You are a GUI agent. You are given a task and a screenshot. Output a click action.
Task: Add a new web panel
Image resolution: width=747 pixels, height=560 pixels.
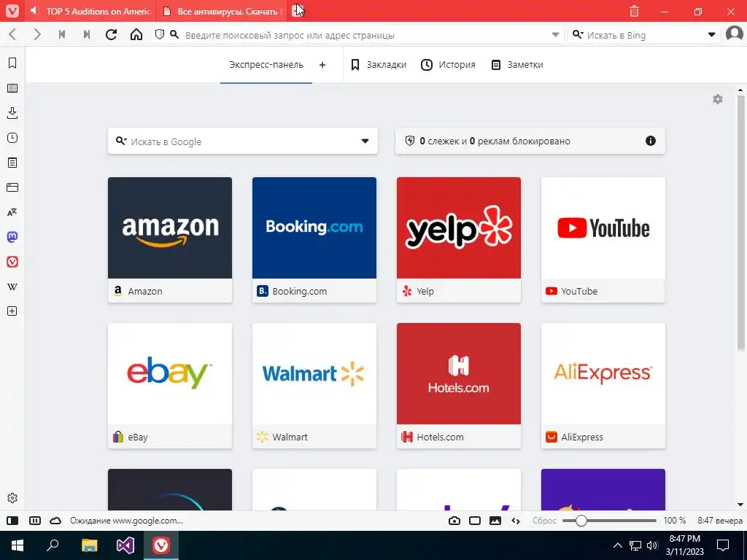coord(12,311)
